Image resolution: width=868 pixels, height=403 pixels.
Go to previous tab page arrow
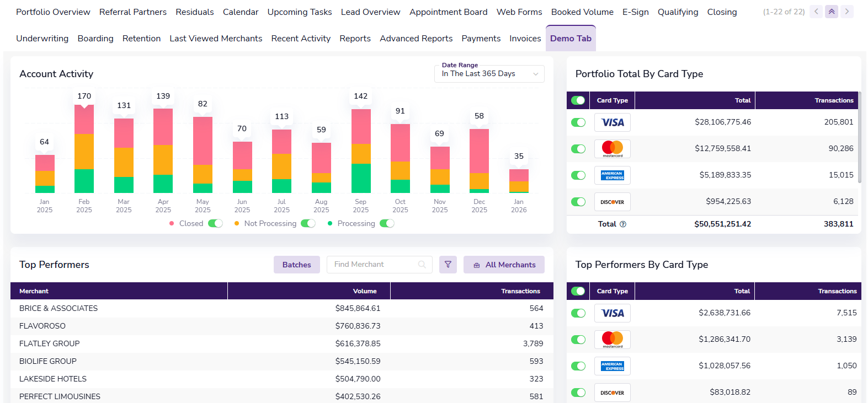(x=816, y=12)
